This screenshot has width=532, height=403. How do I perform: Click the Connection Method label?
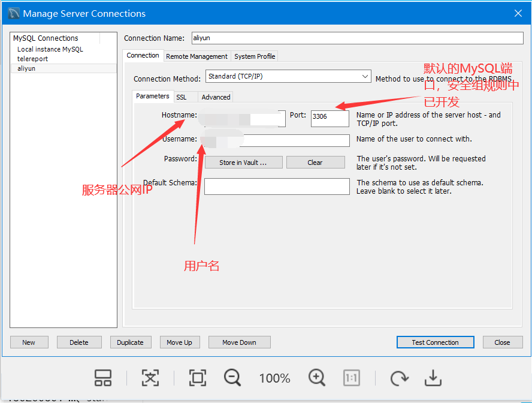(x=167, y=79)
